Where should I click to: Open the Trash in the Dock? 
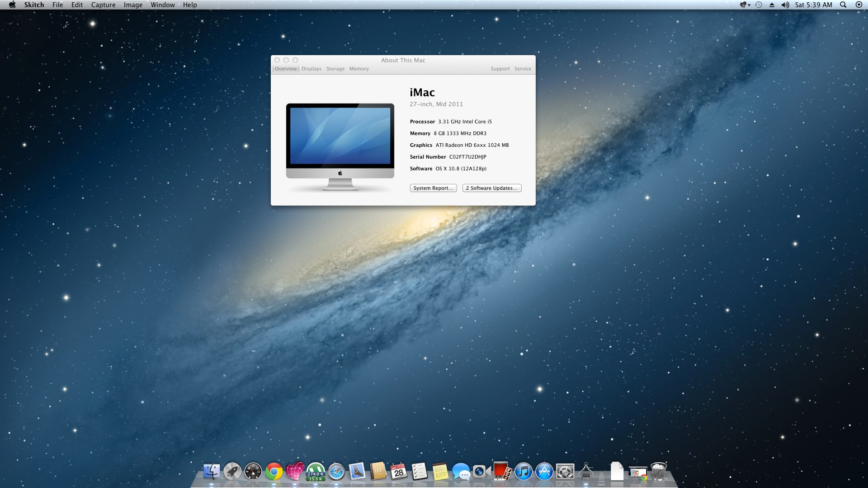659,472
